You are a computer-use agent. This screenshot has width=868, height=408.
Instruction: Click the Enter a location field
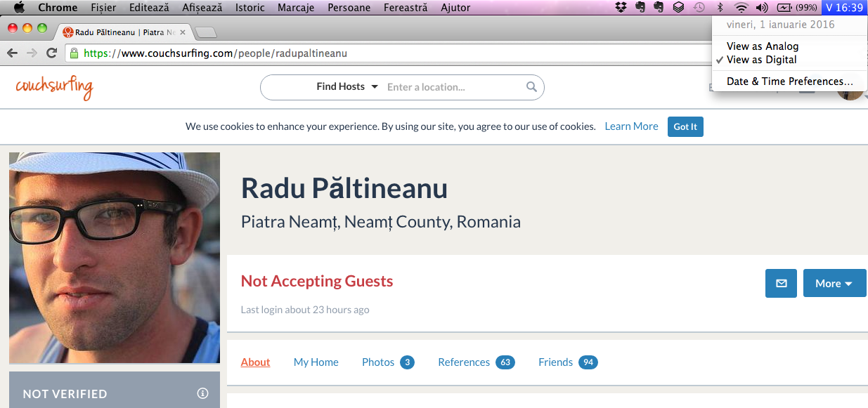coord(450,87)
